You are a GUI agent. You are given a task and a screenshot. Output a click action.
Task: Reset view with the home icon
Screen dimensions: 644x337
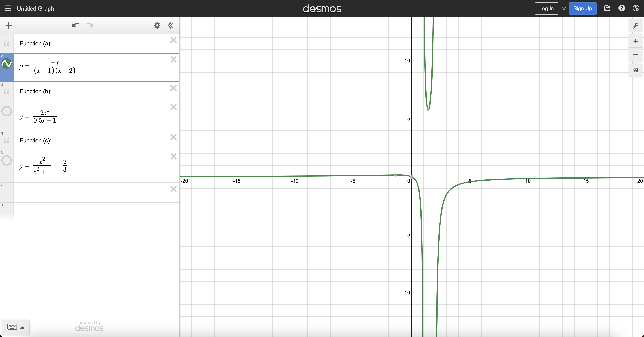point(635,70)
